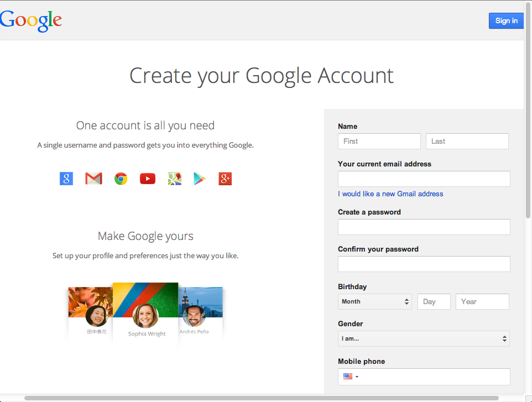
Task: Click the 'Set up your profile and preferences' description
Action: (x=145, y=256)
